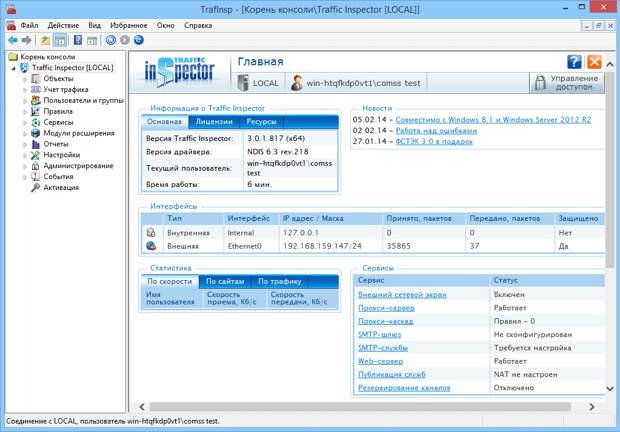Screen dimensions: 620x432
Task: Open the Вид menu
Action: [95, 25]
